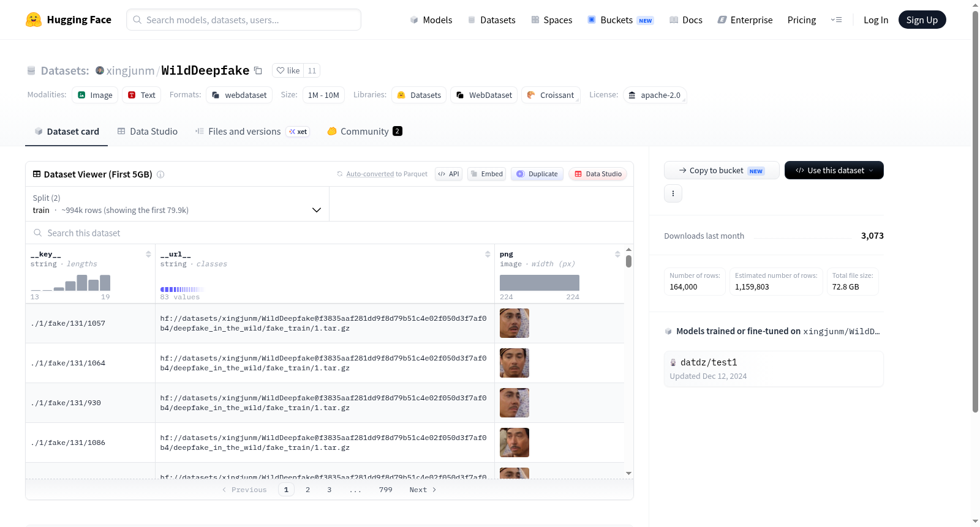Expand the Split train dropdown
The width and height of the screenshot is (980, 527).
tap(178, 204)
